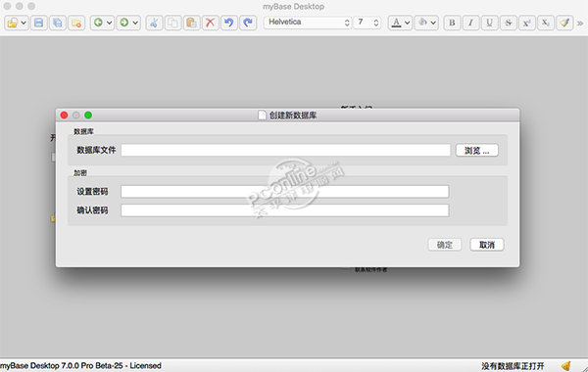Click the green zoom button on dialog
This screenshot has width=588, height=372.
click(88, 115)
